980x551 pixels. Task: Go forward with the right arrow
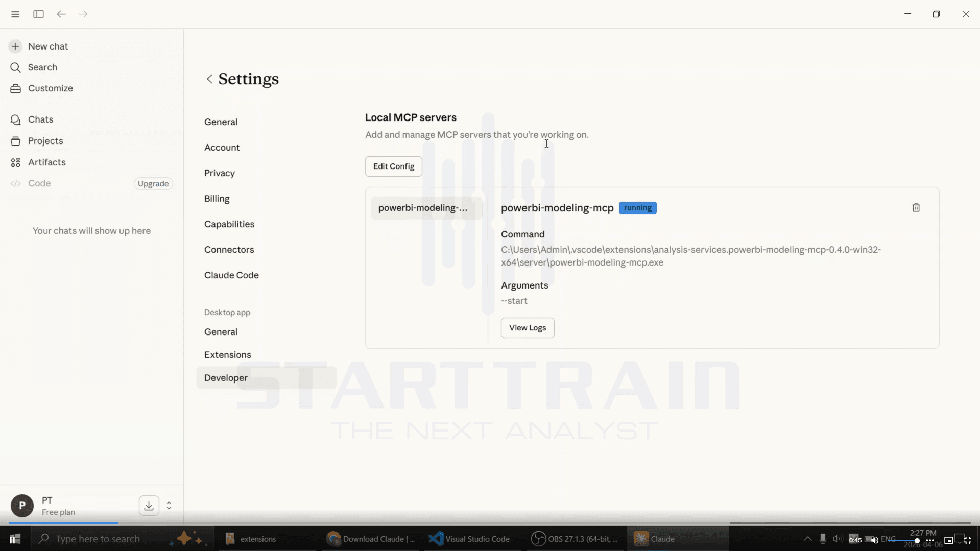83,14
